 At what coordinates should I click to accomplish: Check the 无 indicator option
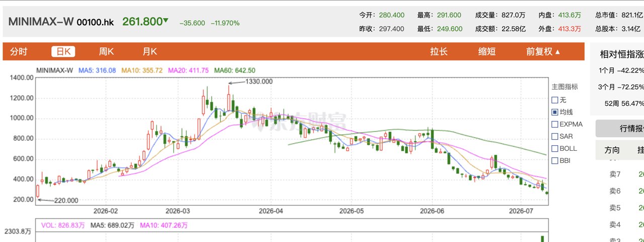555,100
